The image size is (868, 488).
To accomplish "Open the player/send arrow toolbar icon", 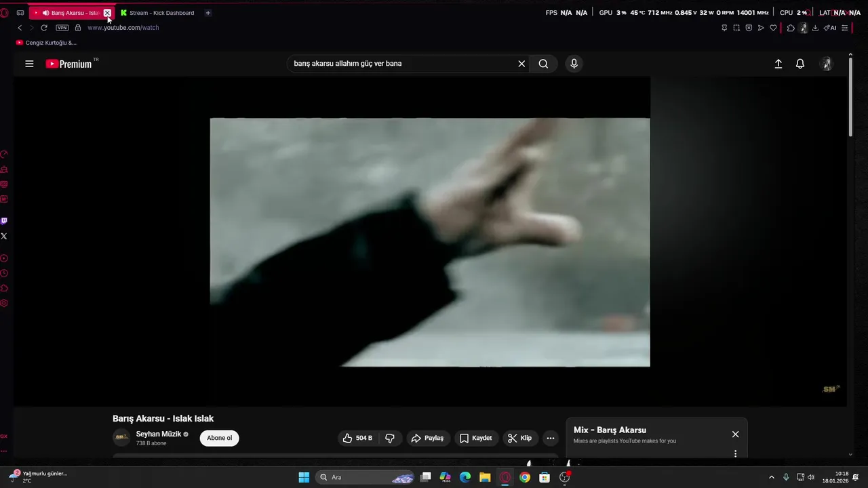I will 761,28.
